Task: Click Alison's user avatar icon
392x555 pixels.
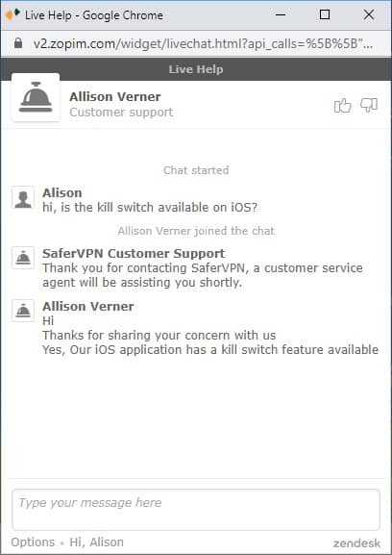Action: point(23,197)
